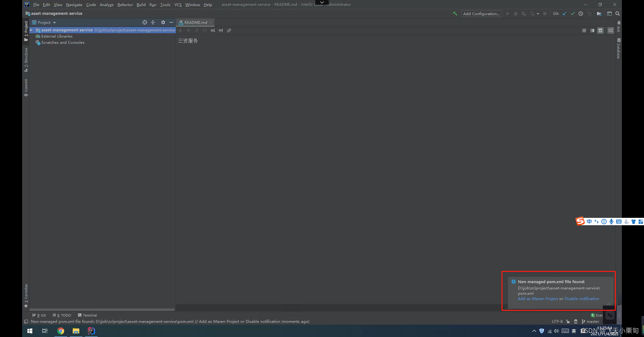Hide the Project tool window
Image resolution: width=644 pixels, height=337 pixels.
(x=171, y=22)
